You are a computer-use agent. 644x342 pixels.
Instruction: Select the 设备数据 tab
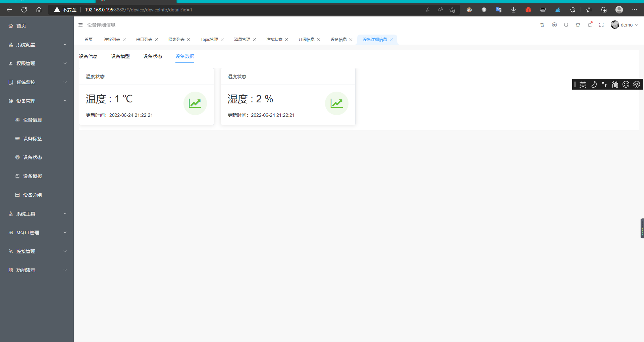click(x=185, y=56)
